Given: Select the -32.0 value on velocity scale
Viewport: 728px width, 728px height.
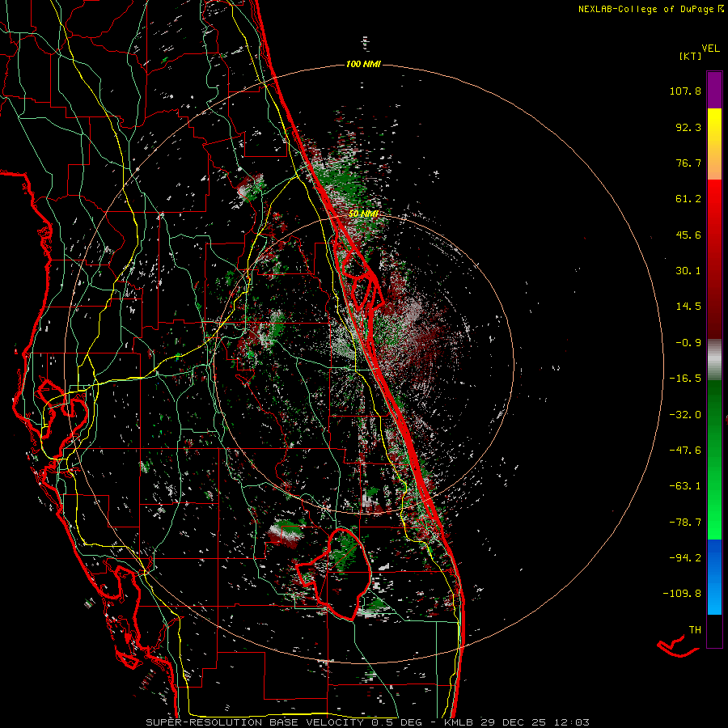Looking at the screenshot, I should pos(685,415).
